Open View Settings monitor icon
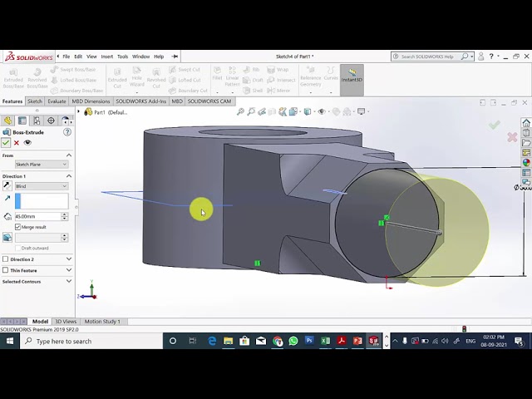The image size is (532, 399). (362, 111)
